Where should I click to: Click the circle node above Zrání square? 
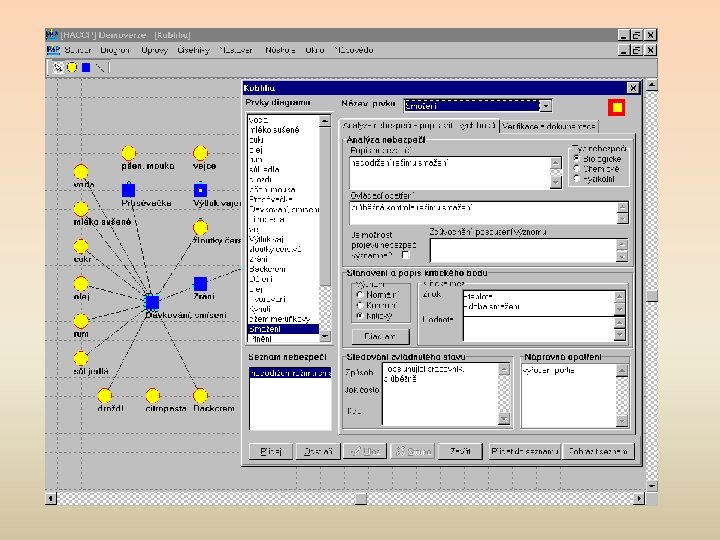tap(200, 227)
